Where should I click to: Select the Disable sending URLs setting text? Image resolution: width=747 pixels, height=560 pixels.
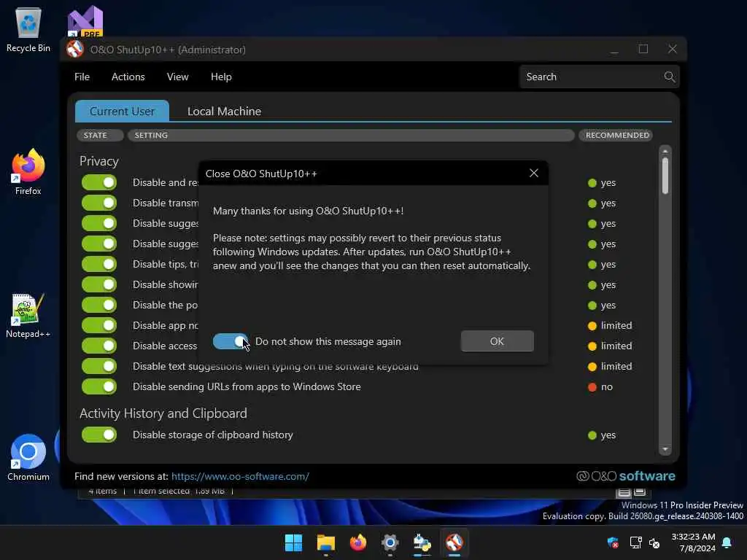(247, 386)
